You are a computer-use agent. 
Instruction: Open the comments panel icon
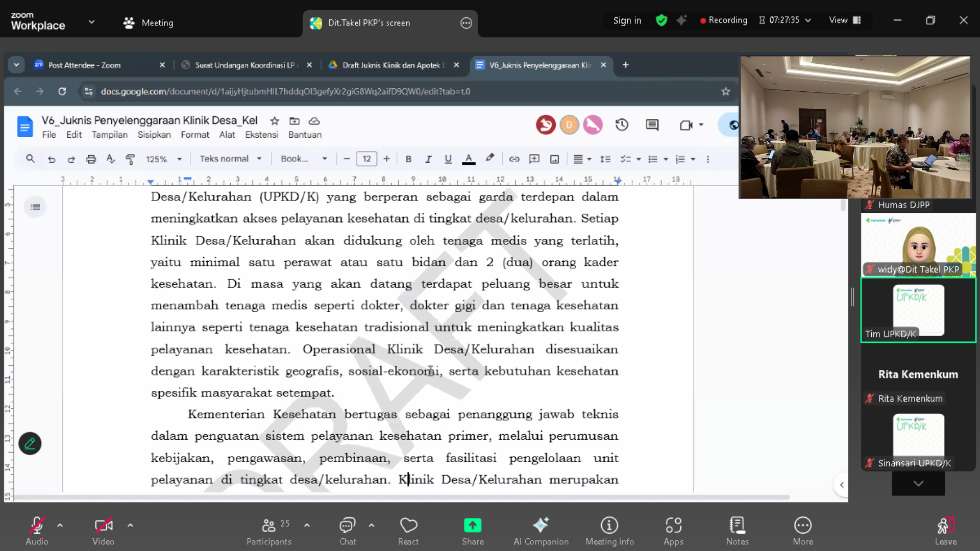(652, 124)
